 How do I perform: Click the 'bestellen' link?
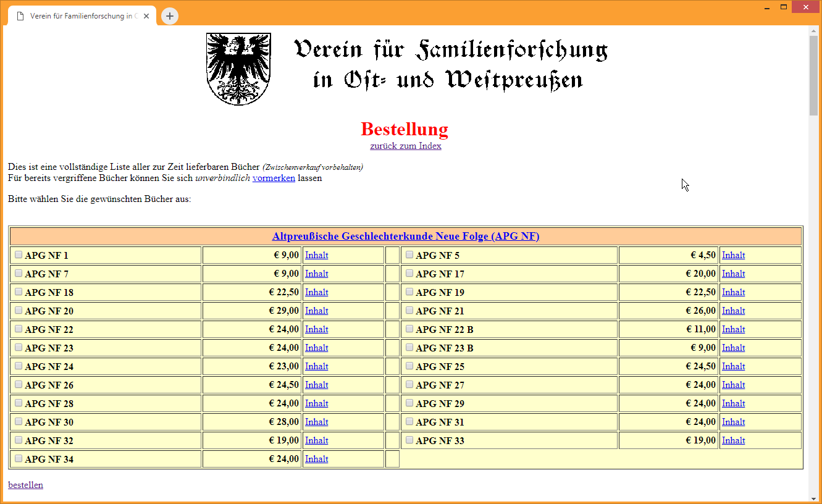pyautogui.click(x=25, y=485)
